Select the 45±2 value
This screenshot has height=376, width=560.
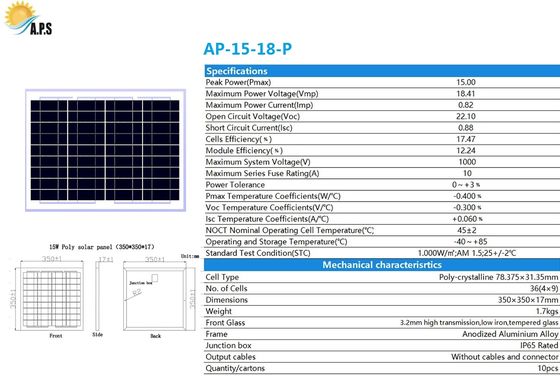tap(467, 231)
